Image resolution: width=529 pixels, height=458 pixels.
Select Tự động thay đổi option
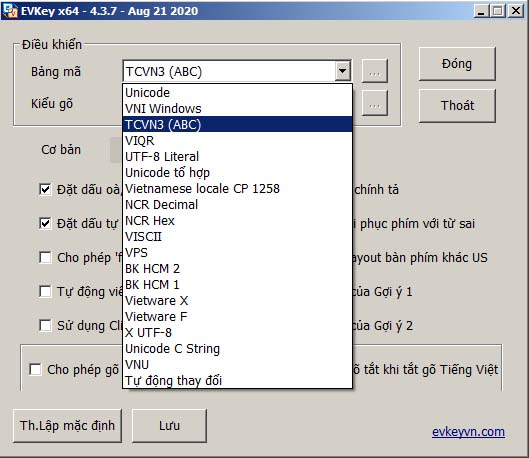238,380
